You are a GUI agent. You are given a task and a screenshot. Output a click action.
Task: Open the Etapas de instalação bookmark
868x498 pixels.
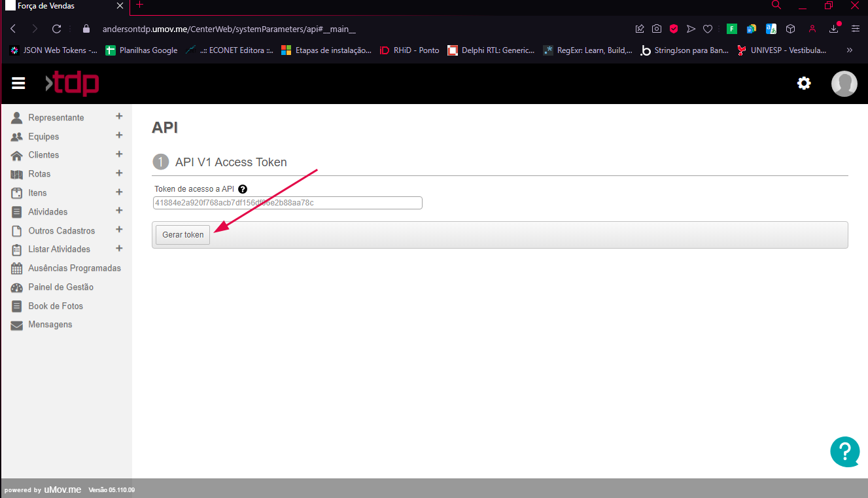click(326, 50)
